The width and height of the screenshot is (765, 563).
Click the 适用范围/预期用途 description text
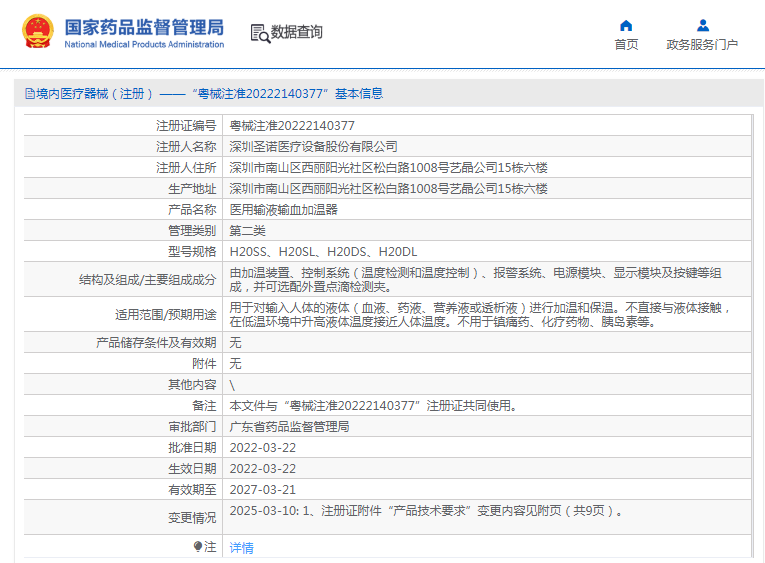480,315
